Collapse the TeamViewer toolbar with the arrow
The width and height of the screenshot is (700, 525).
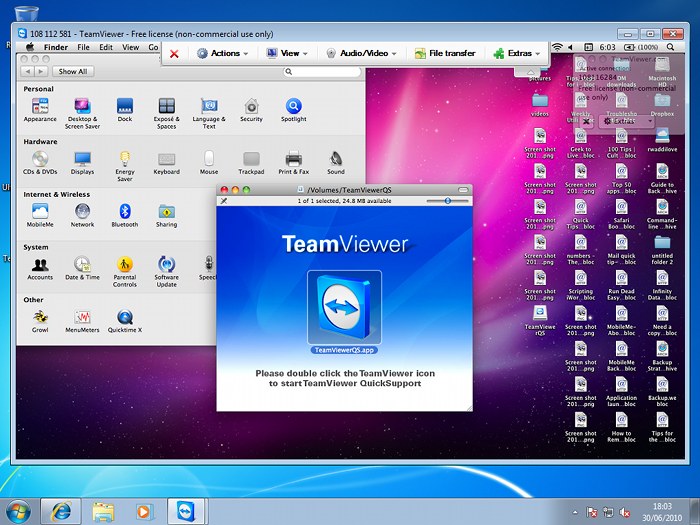click(x=530, y=71)
